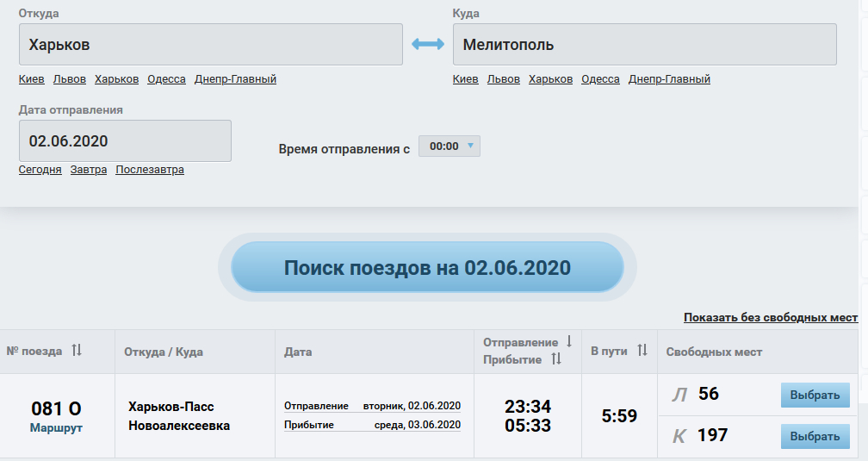Edit the Куда field with Мелитополь
The width and height of the screenshot is (868, 461).
pos(645,44)
